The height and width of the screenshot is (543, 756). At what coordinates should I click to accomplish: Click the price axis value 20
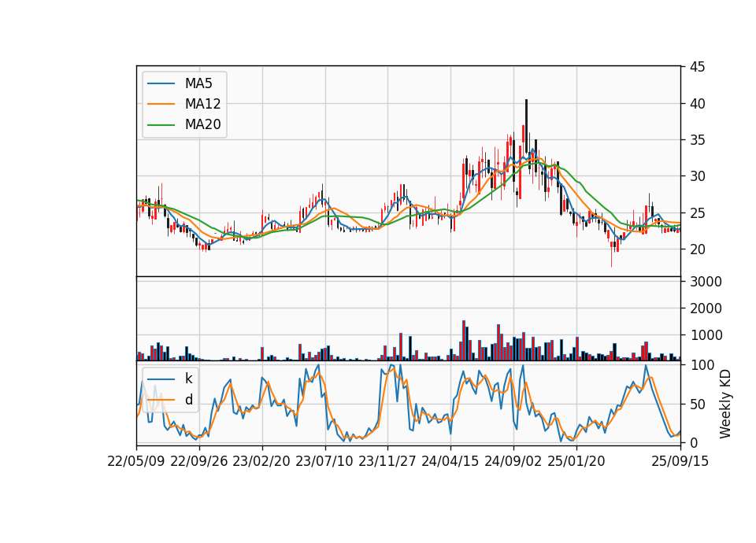click(x=697, y=249)
